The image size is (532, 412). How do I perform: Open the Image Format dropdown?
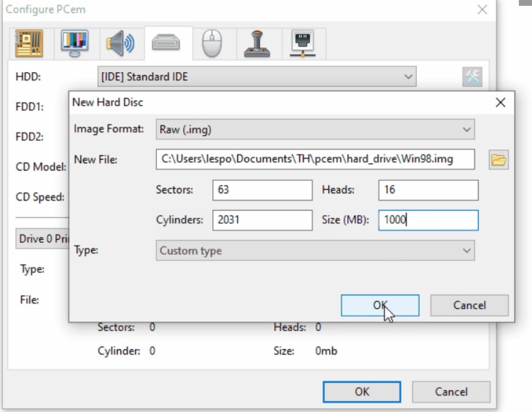[x=316, y=129]
